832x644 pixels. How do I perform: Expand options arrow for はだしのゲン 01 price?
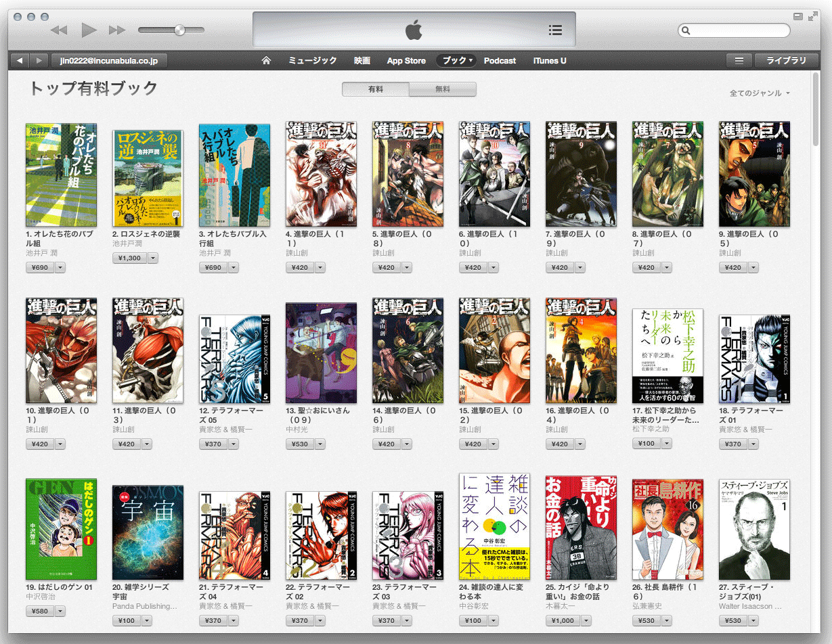coord(60,611)
